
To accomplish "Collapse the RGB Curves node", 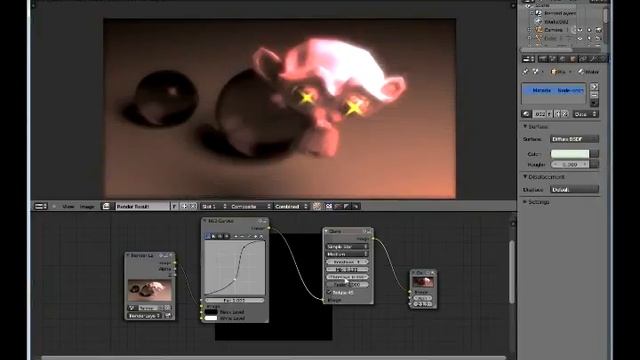I will pyautogui.click(x=205, y=221).
